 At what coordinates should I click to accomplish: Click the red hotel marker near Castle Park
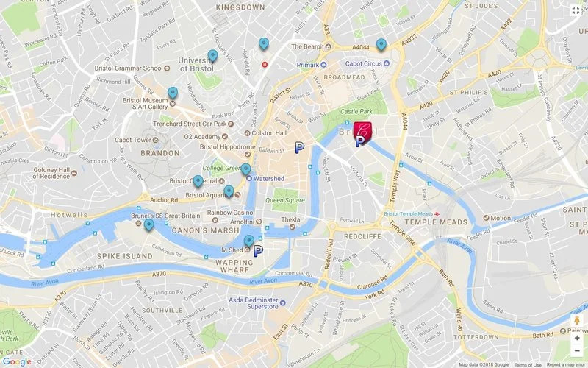click(x=362, y=130)
